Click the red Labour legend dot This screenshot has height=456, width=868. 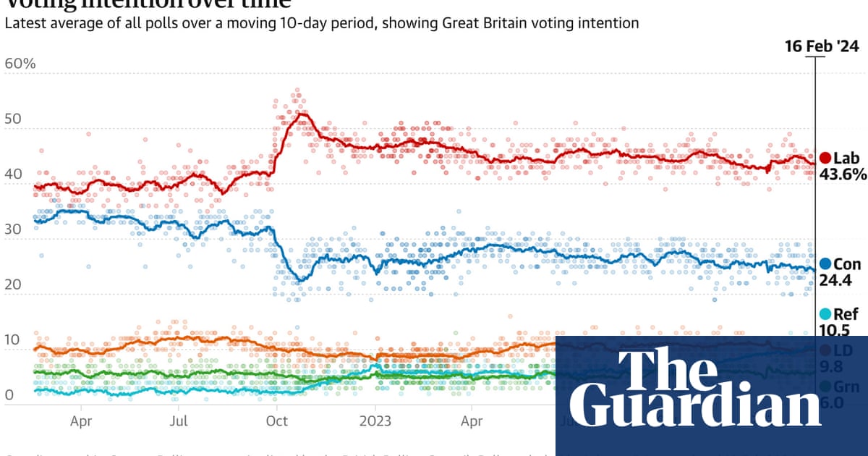click(x=823, y=159)
